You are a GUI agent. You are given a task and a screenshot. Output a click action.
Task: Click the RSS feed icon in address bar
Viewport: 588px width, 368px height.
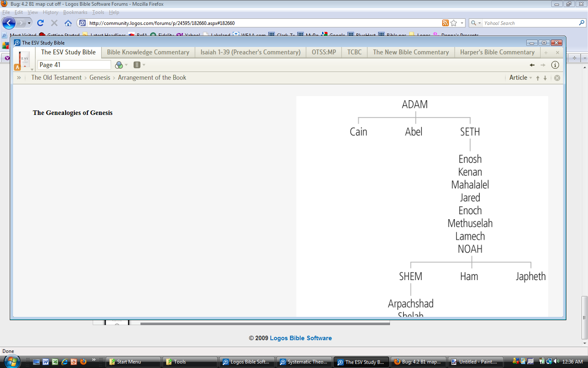click(445, 23)
